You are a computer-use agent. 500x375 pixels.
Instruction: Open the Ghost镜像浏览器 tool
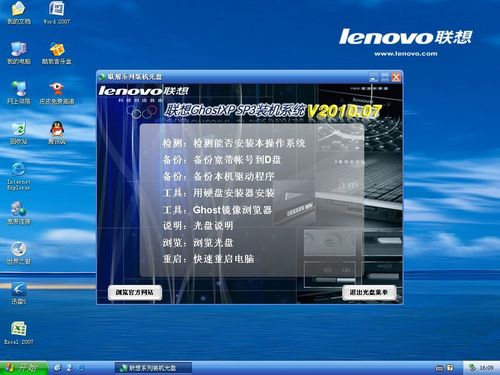pyautogui.click(x=217, y=210)
